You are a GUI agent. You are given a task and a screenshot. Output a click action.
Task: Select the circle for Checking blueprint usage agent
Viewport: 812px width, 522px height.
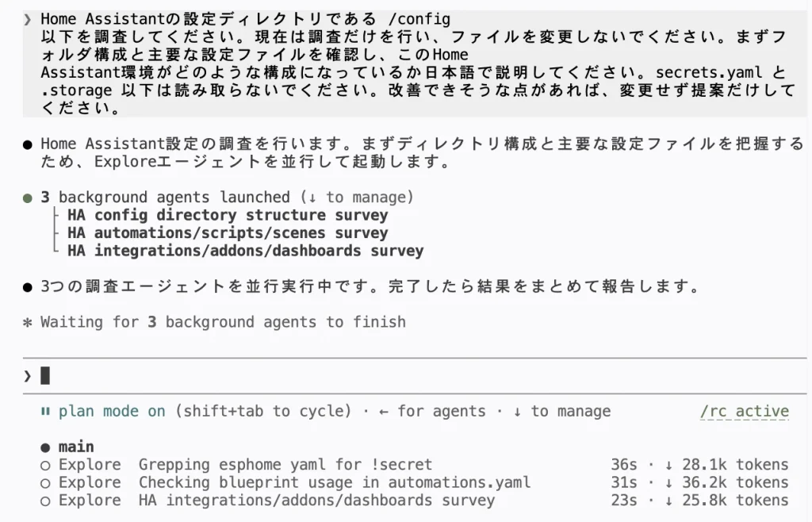point(45,483)
